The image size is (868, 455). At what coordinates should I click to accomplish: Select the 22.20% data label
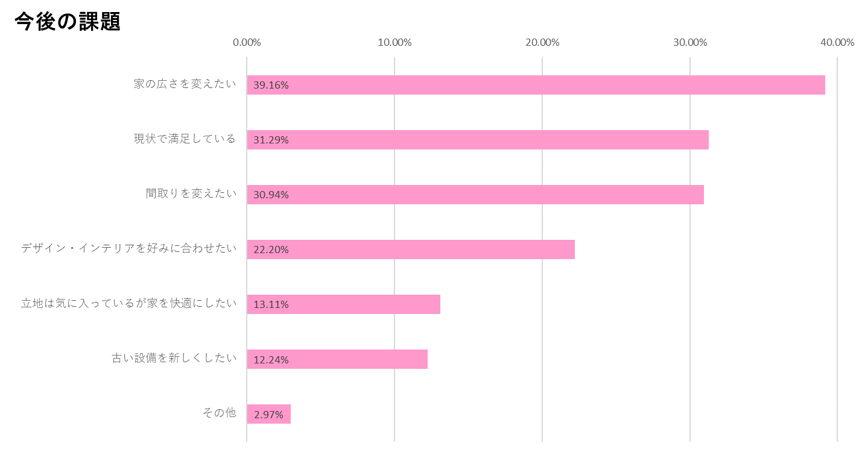[271, 249]
